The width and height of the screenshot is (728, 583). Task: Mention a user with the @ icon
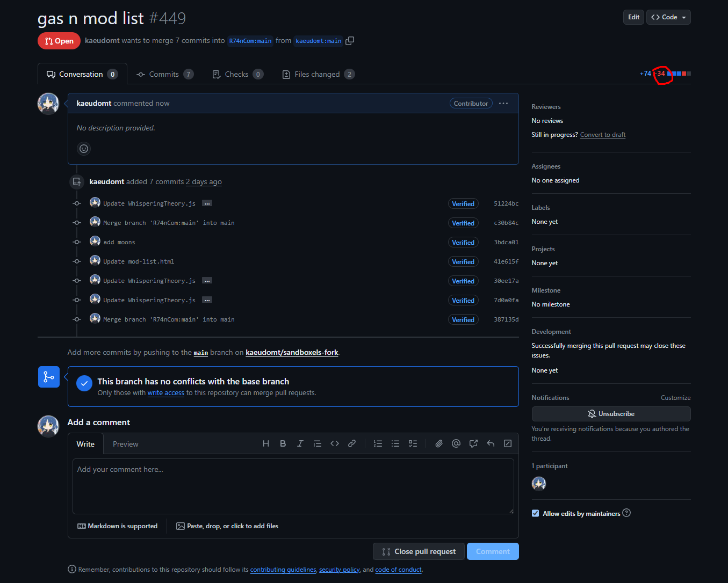pos(456,443)
